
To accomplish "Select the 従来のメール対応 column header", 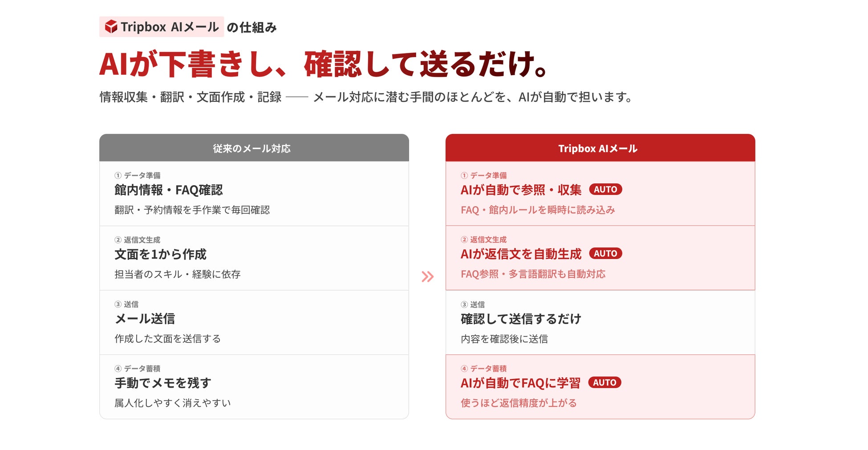I will (x=254, y=148).
